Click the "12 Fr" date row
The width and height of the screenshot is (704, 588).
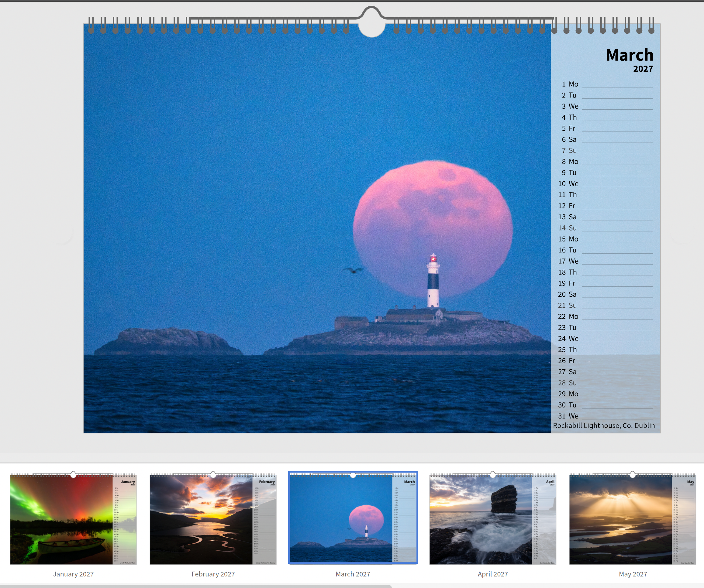pyautogui.click(x=606, y=206)
